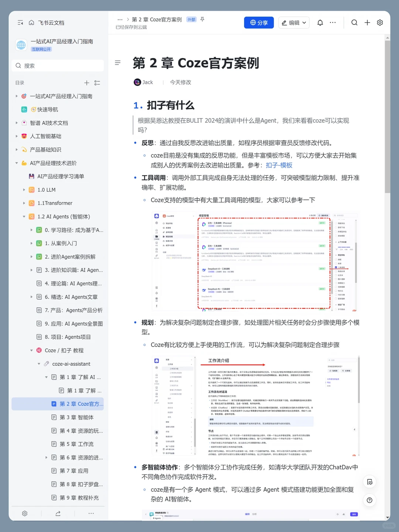Click the floating document-copy icon at bottom right
Viewport: 399px width, 532px height.
click(369, 482)
